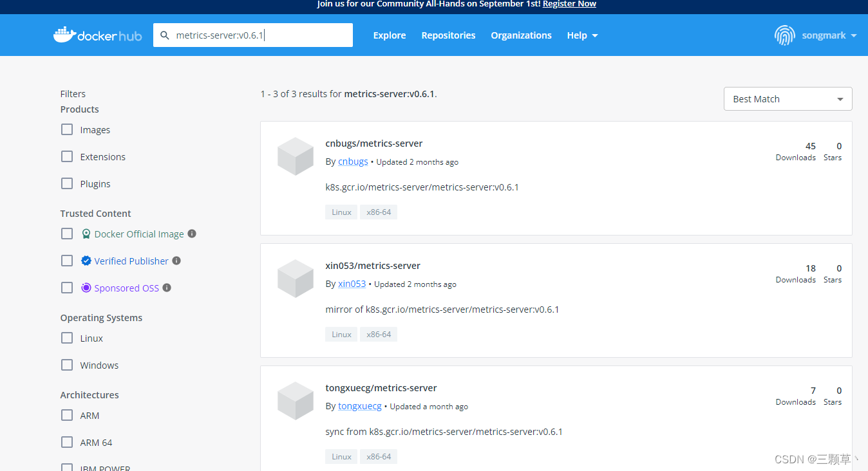Check the Plugins product filter
Image resolution: width=868 pixels, height=471 pixels.
click(x=67, y=183)
